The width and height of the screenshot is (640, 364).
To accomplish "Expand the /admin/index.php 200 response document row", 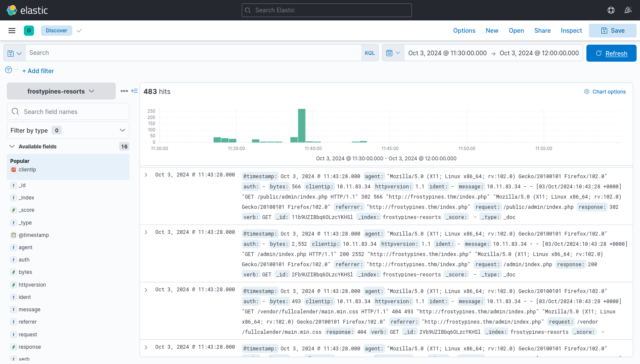I will point(146,232).
